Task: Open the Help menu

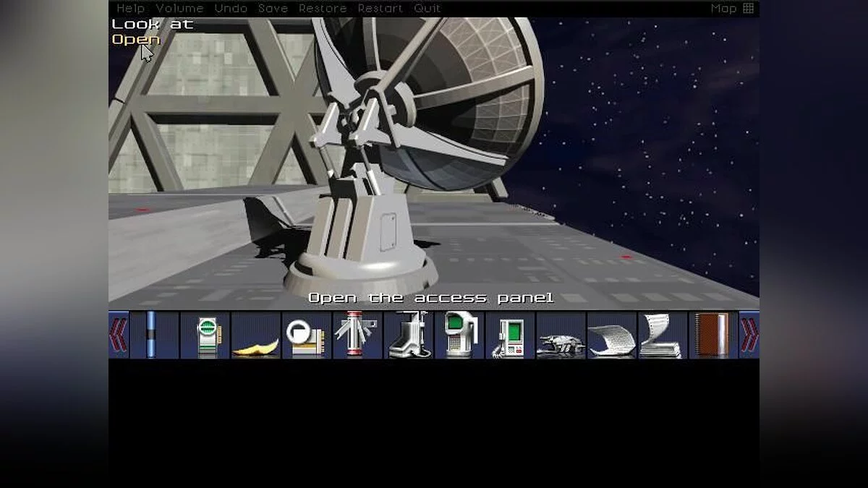Action: click(x=131, y=8)
